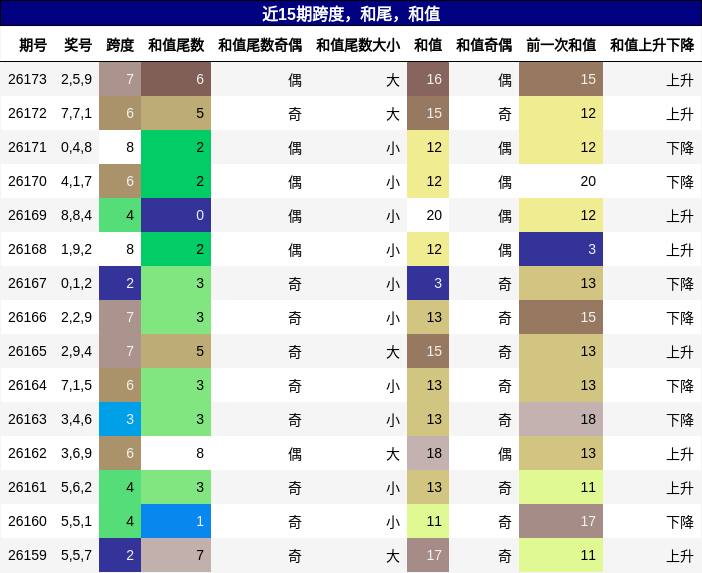Select issue number 26161
This screenshot has width=702, height=573.
[x=27, y=487]
